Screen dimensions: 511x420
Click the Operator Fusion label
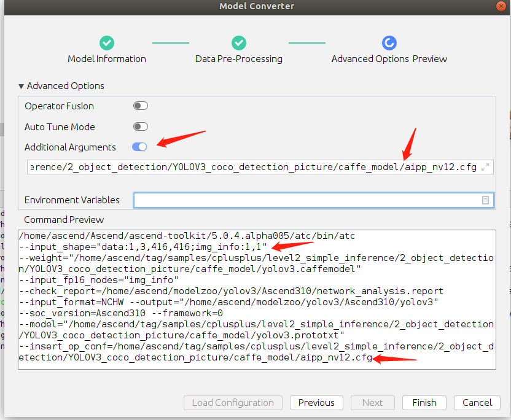pos(59,106)
